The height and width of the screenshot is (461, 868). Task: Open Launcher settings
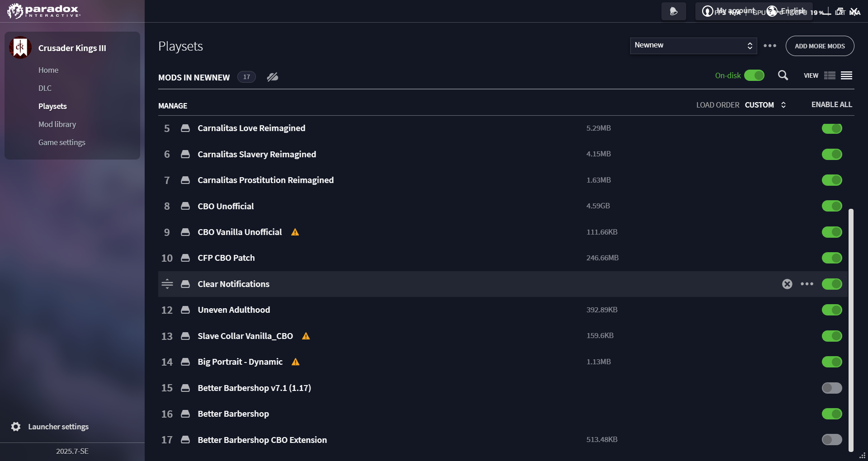50,427
